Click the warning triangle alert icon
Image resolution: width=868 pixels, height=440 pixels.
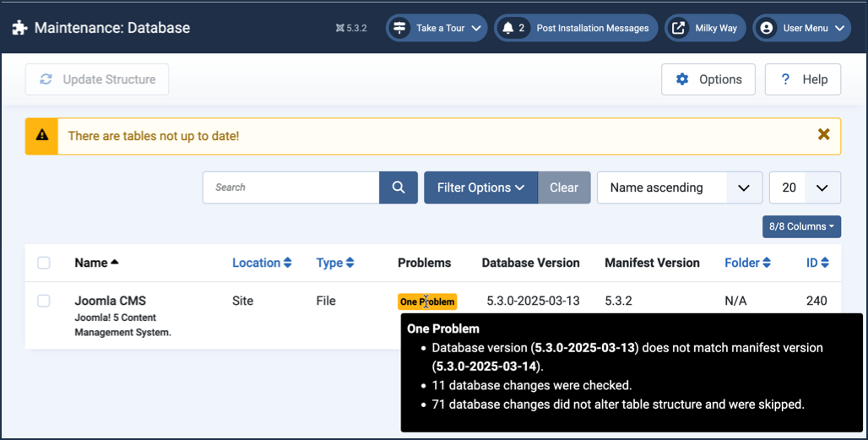(x=42, y=136)
